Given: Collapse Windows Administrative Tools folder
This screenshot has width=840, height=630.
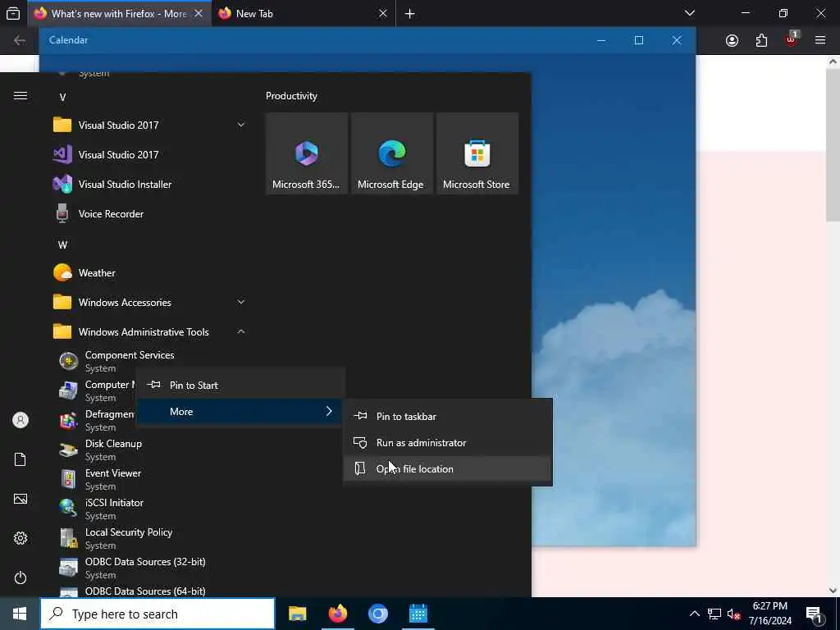Looking at the screenshot, I should click(x=241, y=331).
